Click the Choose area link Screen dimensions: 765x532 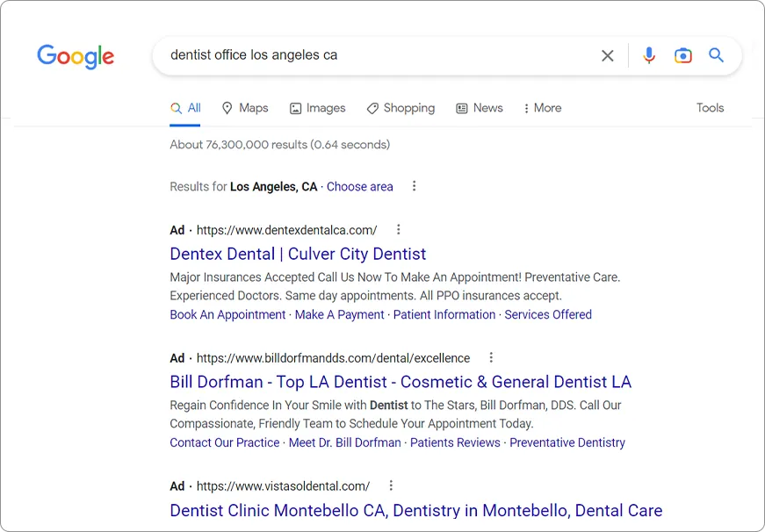(359, 187)
